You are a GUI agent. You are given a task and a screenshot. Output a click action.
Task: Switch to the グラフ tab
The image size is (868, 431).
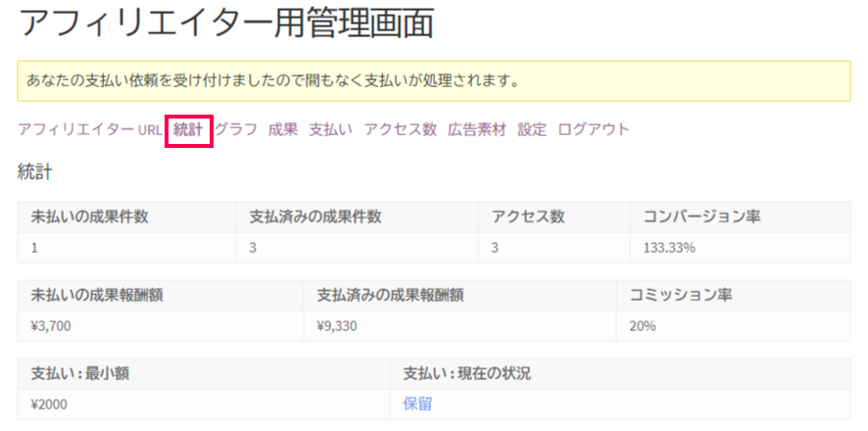pos(236,130)
